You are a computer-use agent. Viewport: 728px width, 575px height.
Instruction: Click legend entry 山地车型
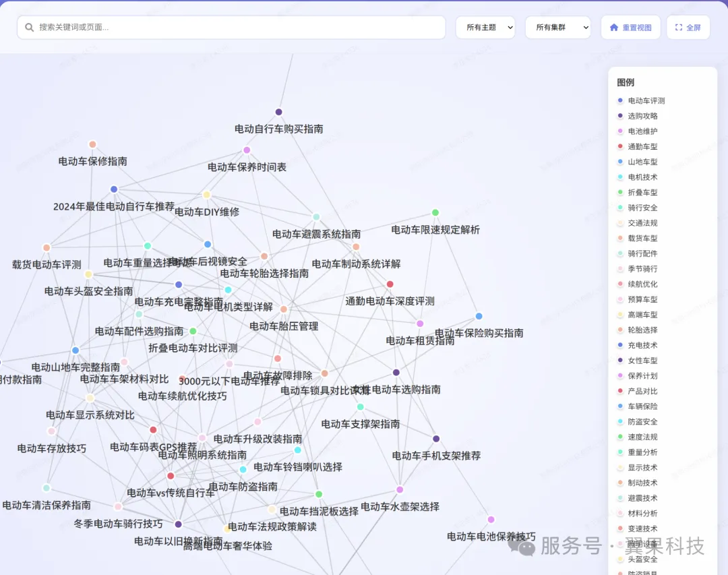638,162
